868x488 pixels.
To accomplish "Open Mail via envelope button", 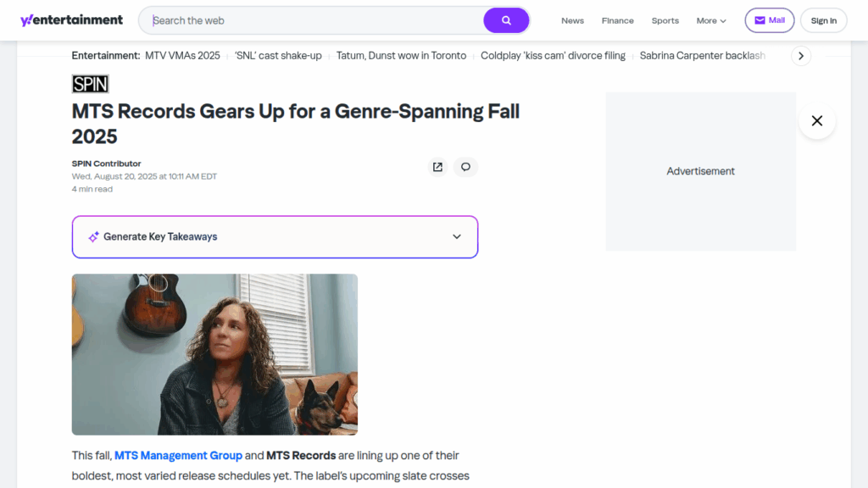I will click(769, 20).
